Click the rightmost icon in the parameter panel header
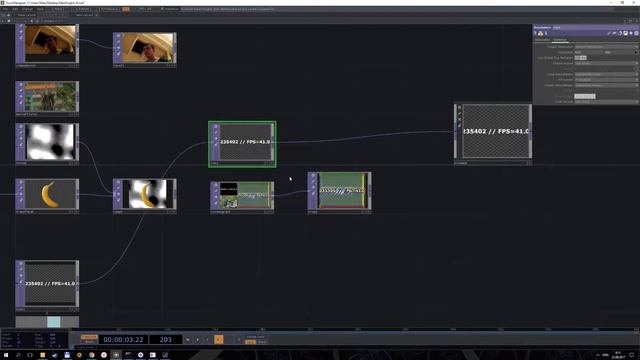 coord(636,33)
